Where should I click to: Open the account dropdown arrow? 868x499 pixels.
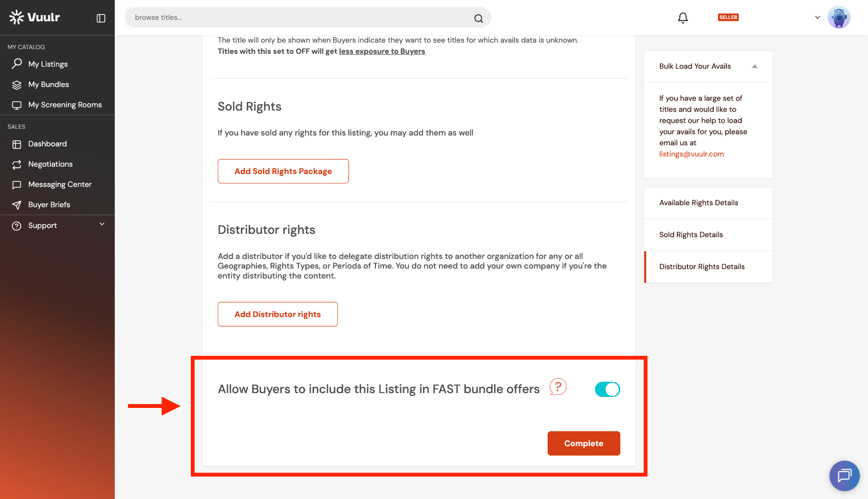click(817, 17)
